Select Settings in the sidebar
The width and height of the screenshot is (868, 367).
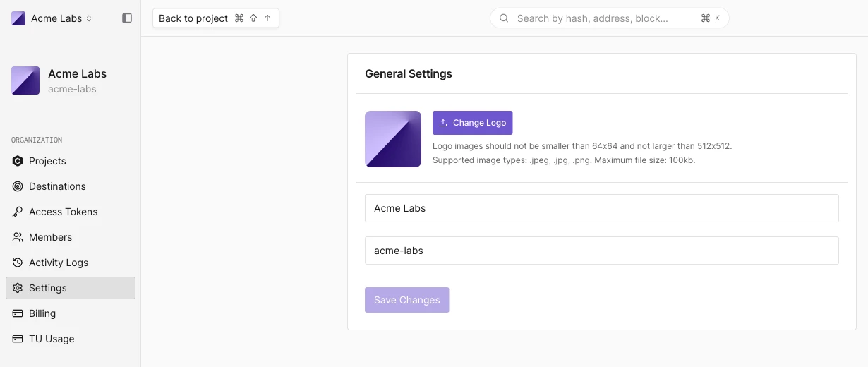[x=71, y=288]
